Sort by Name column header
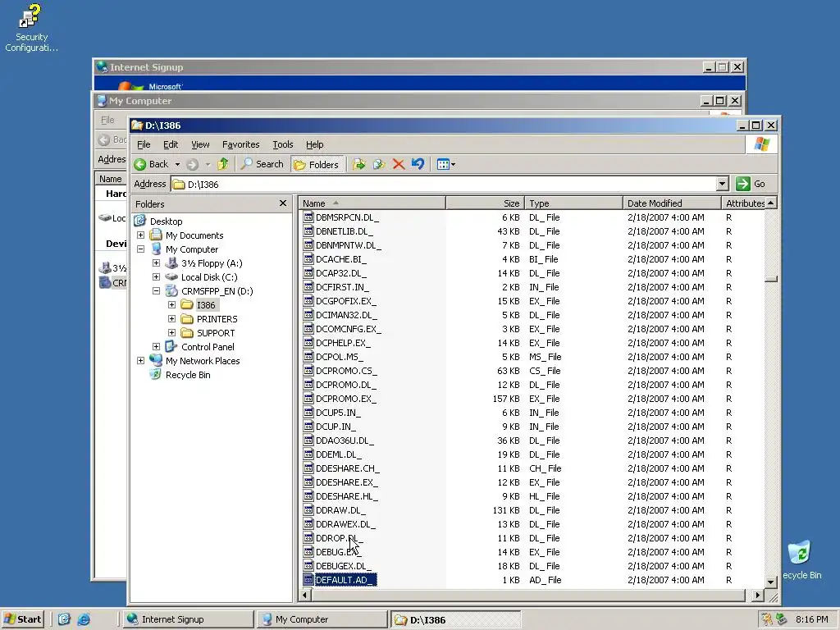 pos(372,203)
